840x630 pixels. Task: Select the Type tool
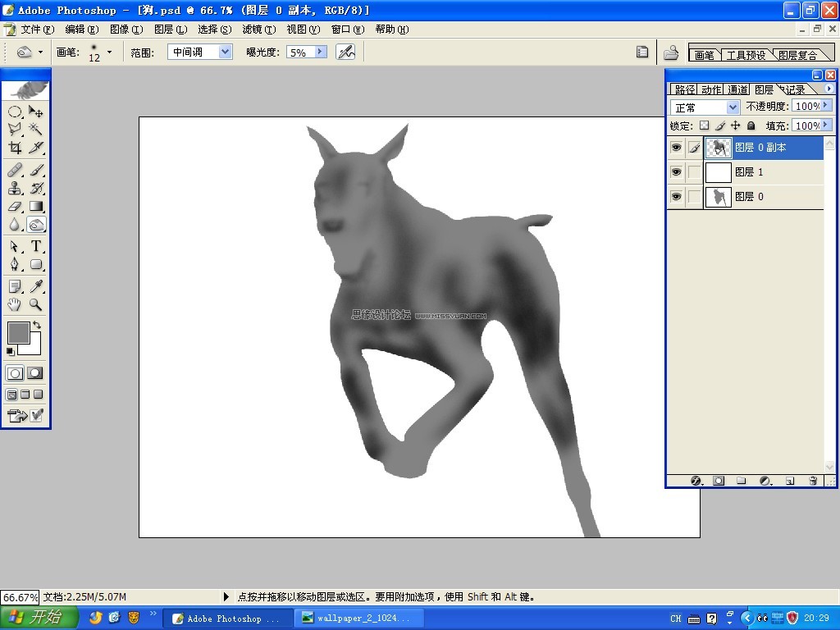coord(36,246)
